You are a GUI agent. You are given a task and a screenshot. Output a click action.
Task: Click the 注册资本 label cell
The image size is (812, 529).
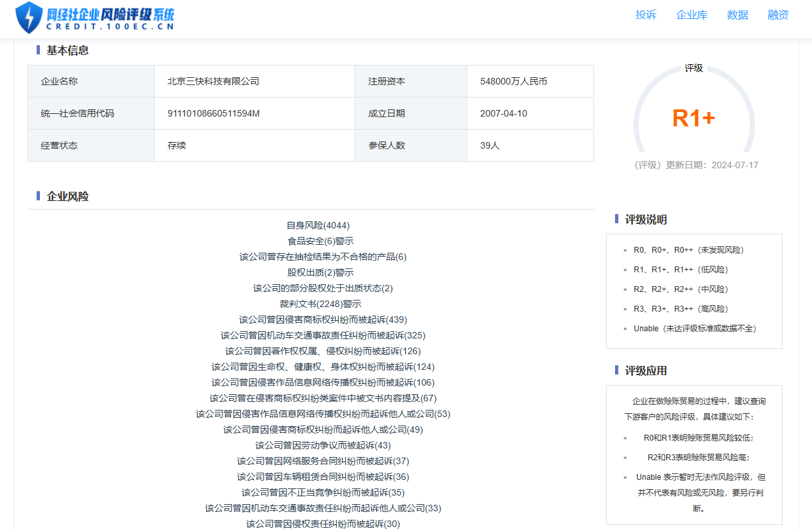pos(411,81)
